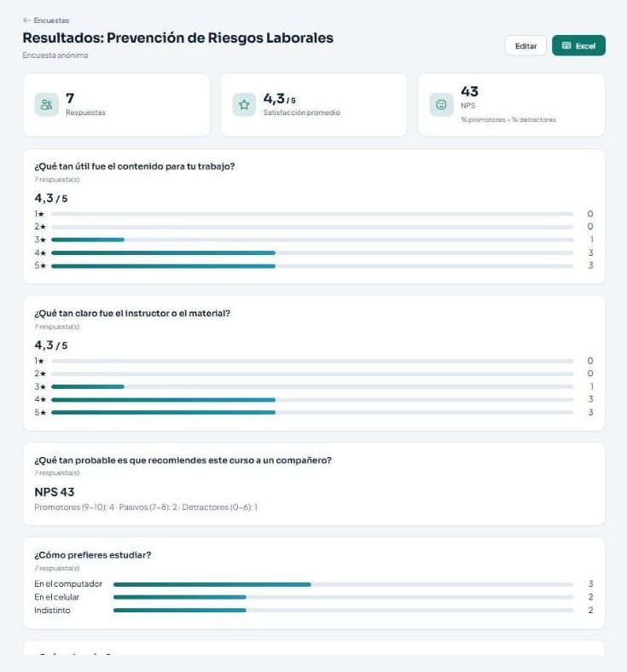Click the 4-star bar in the claro question
Viewport: 627px width, 672px height.
312,399
